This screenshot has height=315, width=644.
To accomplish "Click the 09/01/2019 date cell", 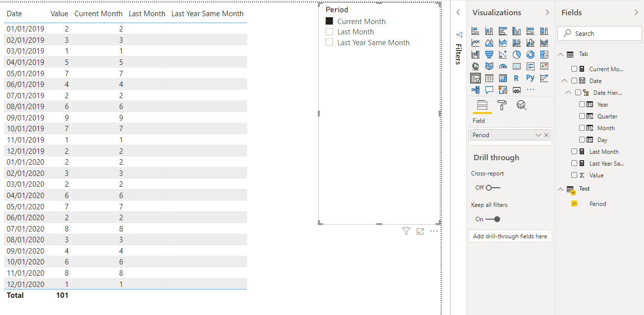I will pyautogui.click(x=25, y=117).
